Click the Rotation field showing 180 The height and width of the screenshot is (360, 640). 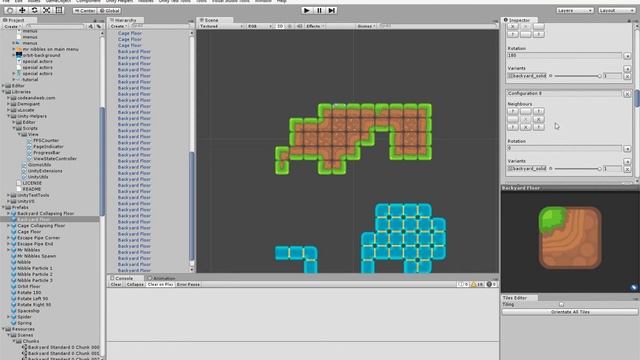tap(564, 56)
